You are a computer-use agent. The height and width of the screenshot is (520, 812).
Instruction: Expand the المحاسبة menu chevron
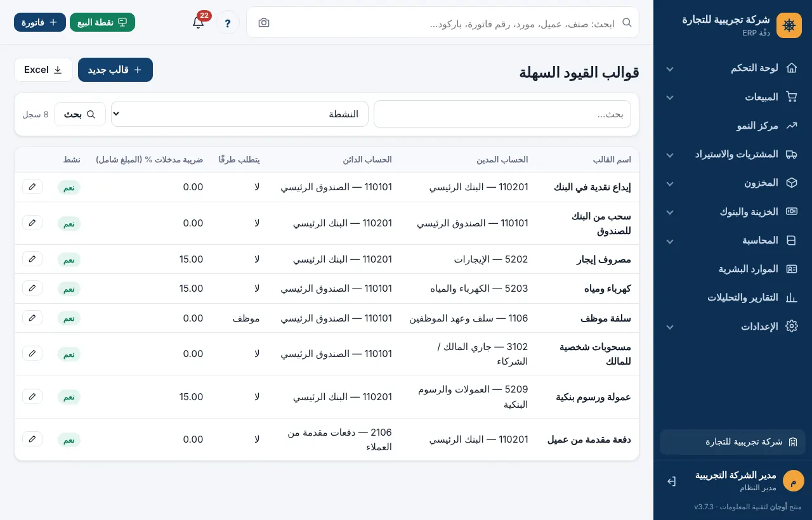point(670,241)
